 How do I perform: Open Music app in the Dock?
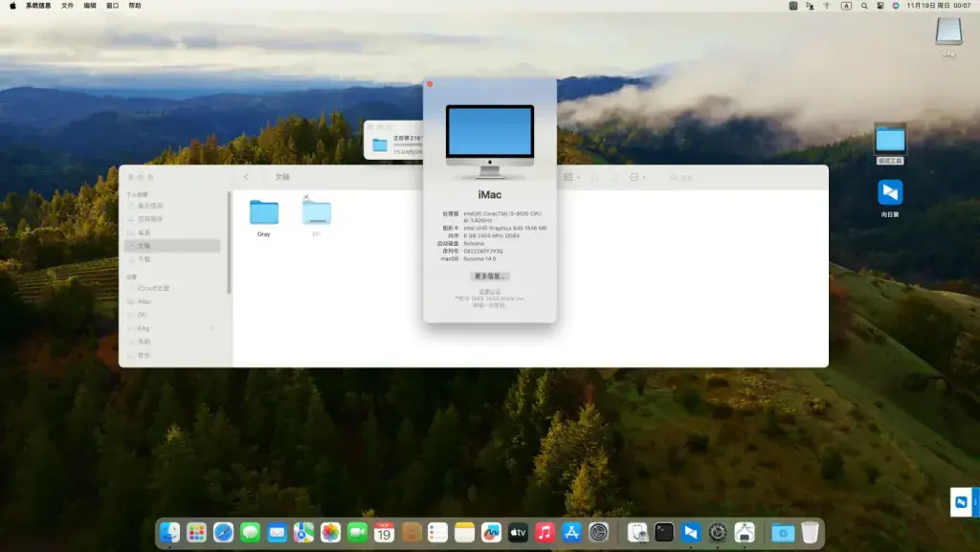click(545, 533)
